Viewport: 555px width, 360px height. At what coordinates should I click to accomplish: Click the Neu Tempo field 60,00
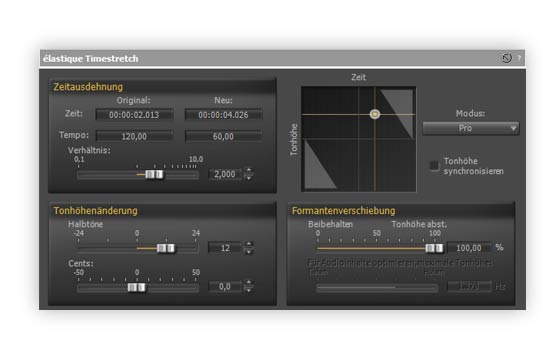point(223,136)
